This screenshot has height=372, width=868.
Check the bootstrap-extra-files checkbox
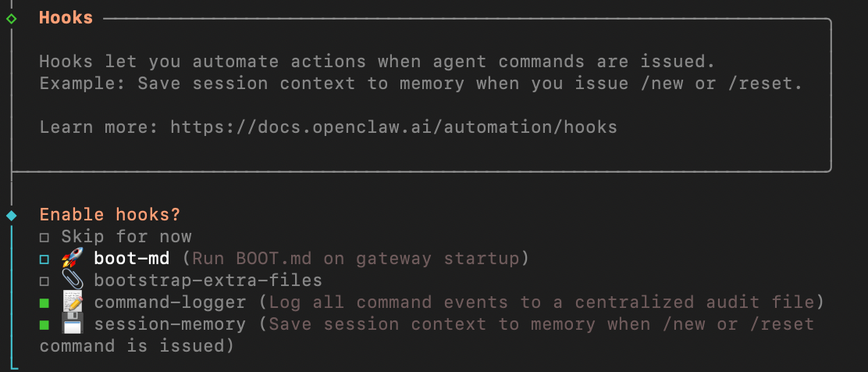point(44,281)
